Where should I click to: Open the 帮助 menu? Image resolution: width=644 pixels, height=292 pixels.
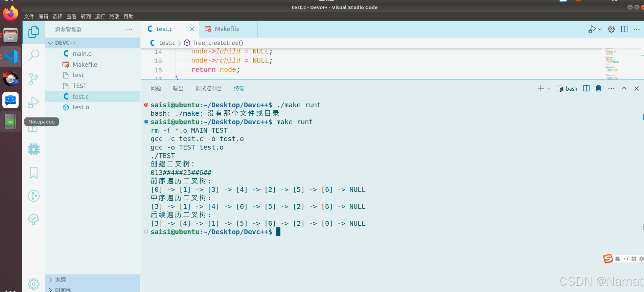(x=129, y=16)
